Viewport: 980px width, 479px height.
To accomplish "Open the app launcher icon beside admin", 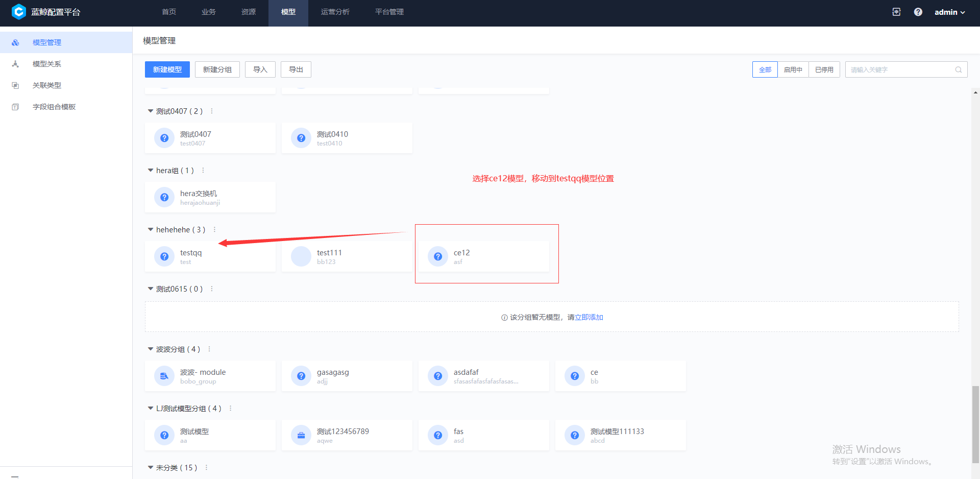I will (896, 12).
